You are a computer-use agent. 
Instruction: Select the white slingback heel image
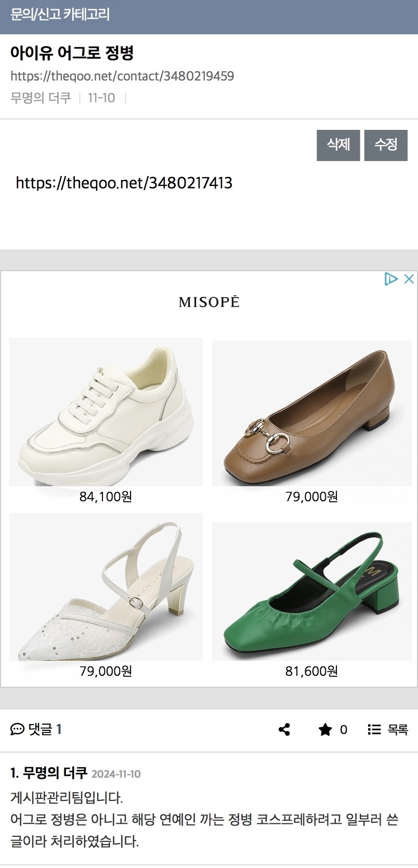coord(106,587)
